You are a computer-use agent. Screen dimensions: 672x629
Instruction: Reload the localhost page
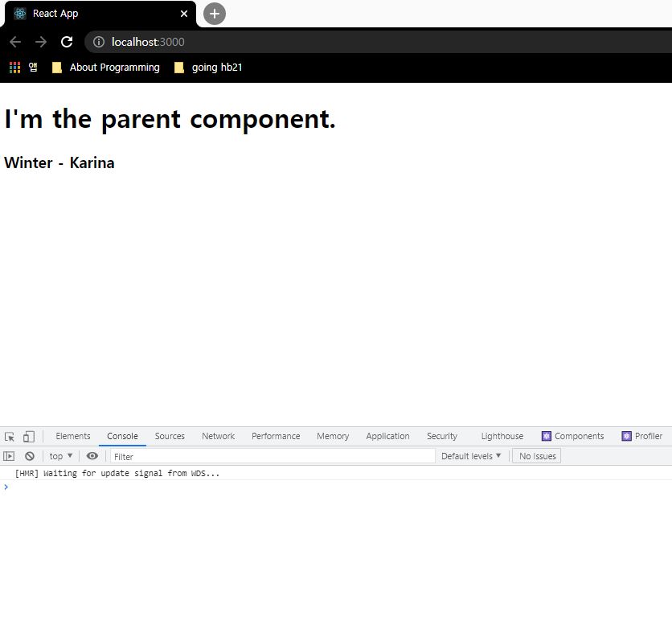[x=67, y=42]
